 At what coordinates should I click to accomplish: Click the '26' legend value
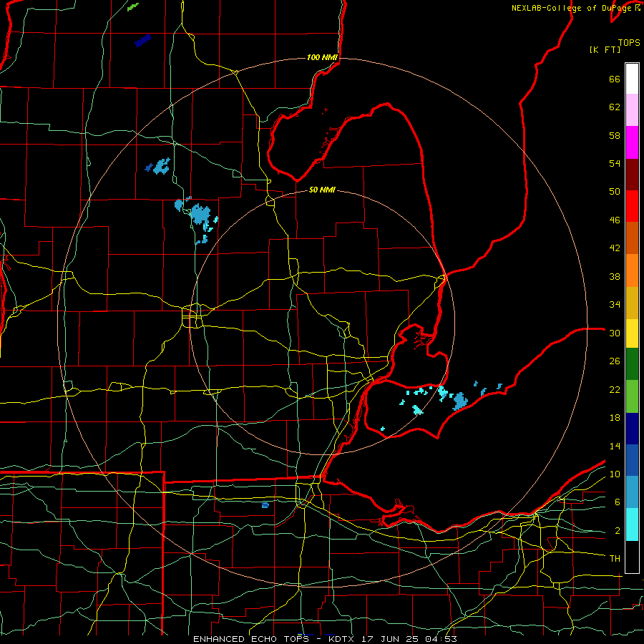pos(615,361)
